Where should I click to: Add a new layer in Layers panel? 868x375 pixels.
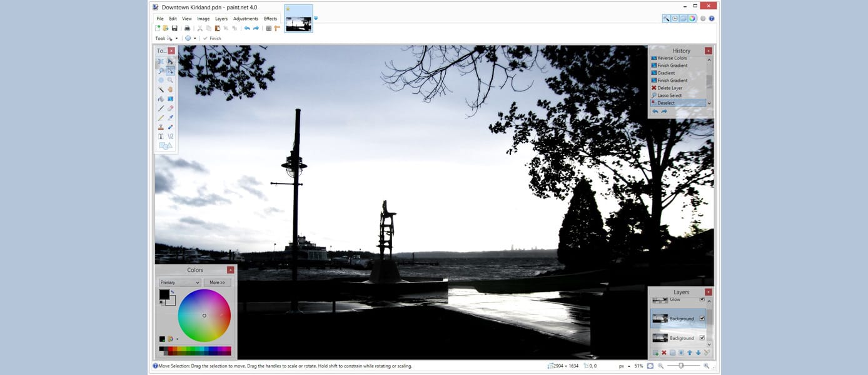click(655, 353)
